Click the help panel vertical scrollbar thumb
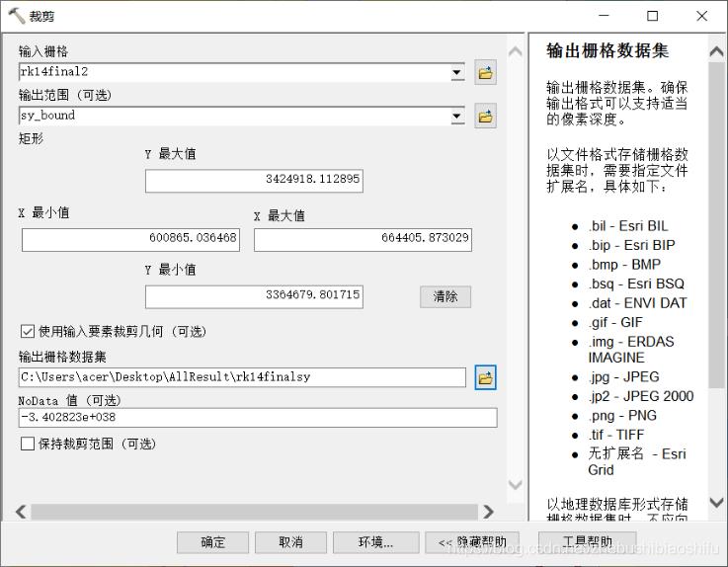The width and height of the screenshot is (728, 567). pyautogui.click(x=716, y=225)
